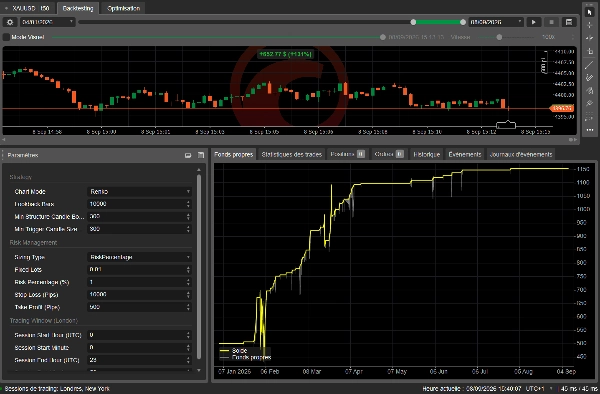Click the Paramètres scrollbar up arrow
The image size is (600, 394).
coord(199,169)
